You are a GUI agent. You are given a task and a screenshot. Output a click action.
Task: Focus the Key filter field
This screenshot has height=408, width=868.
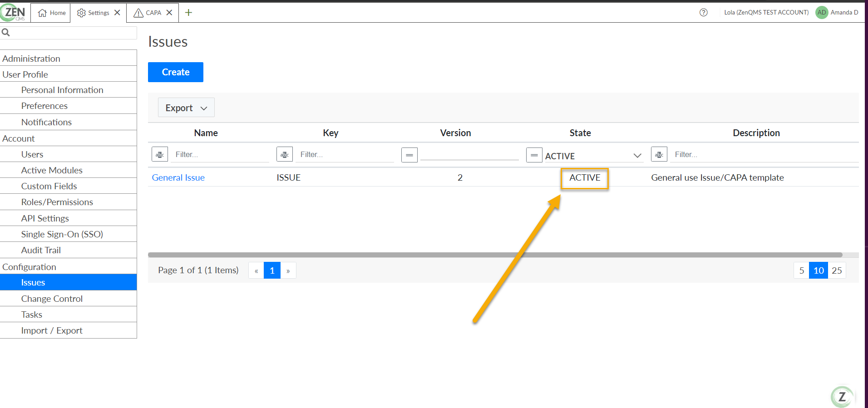(345, 155)
